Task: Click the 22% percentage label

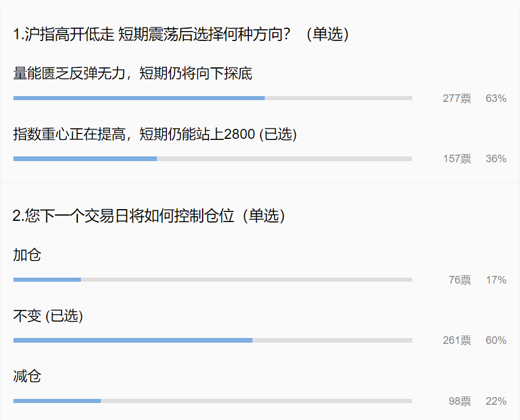Action: click(x=495, y=401)
